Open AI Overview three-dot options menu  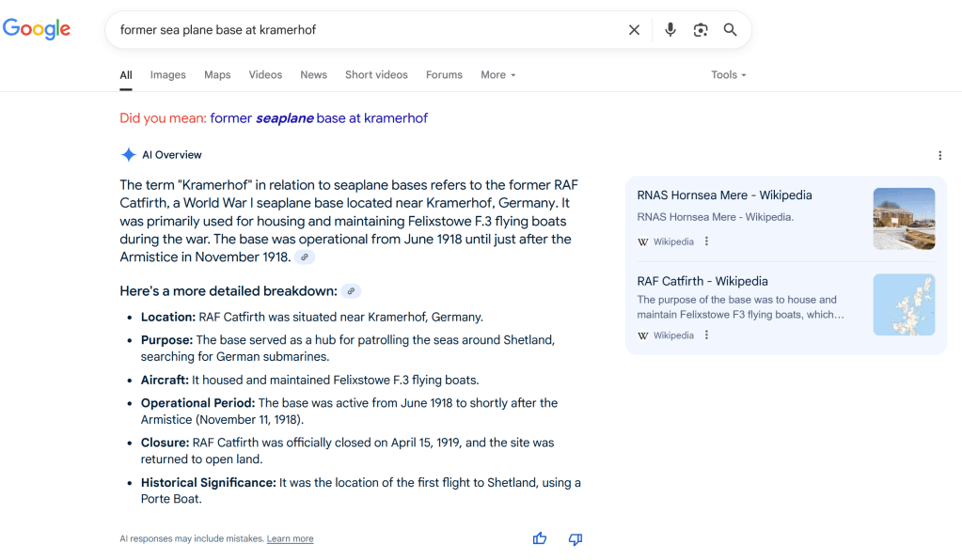939,155
